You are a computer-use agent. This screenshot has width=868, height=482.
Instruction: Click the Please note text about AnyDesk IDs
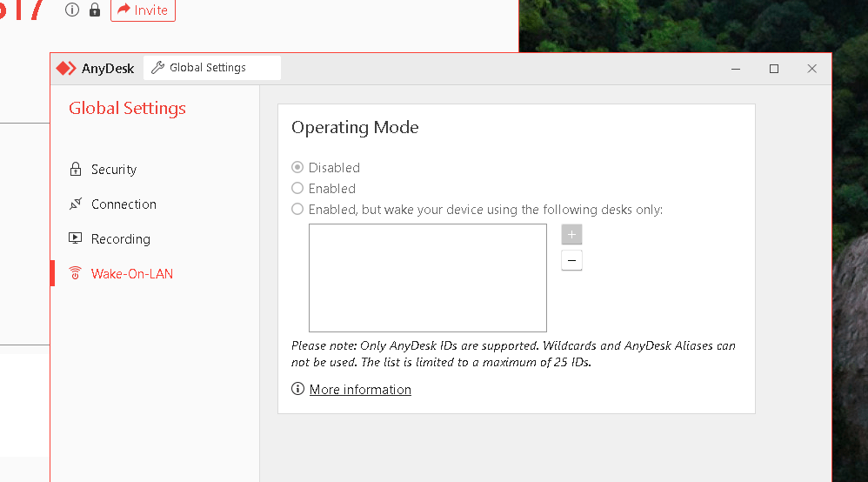click(x=513, y=353)
